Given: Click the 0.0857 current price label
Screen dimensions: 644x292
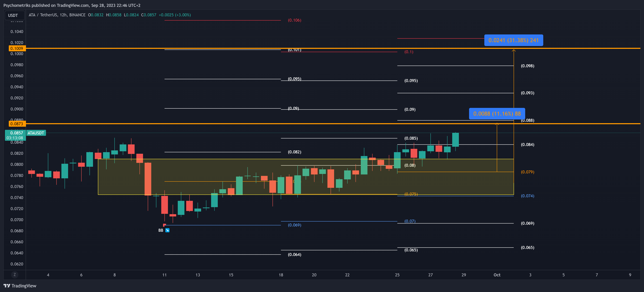Looking at the screenshot, I should point(15,133).
